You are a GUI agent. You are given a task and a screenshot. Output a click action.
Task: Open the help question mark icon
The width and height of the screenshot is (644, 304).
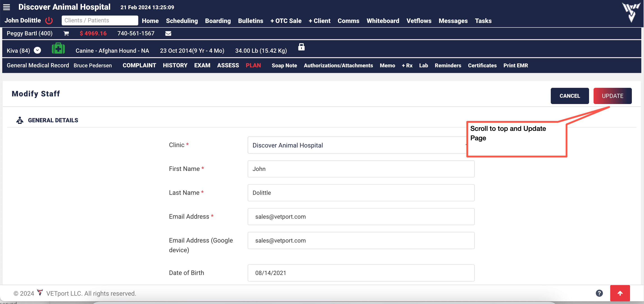click(599, 293)
